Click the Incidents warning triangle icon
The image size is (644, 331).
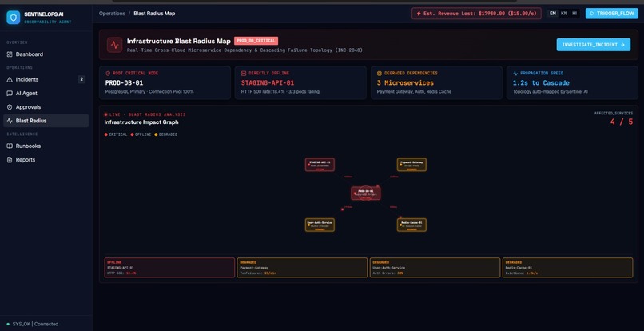tap(10, 79)
